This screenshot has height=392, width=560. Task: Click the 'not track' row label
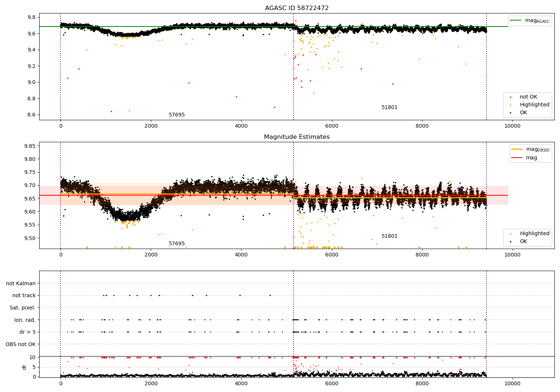pos(24,296)
